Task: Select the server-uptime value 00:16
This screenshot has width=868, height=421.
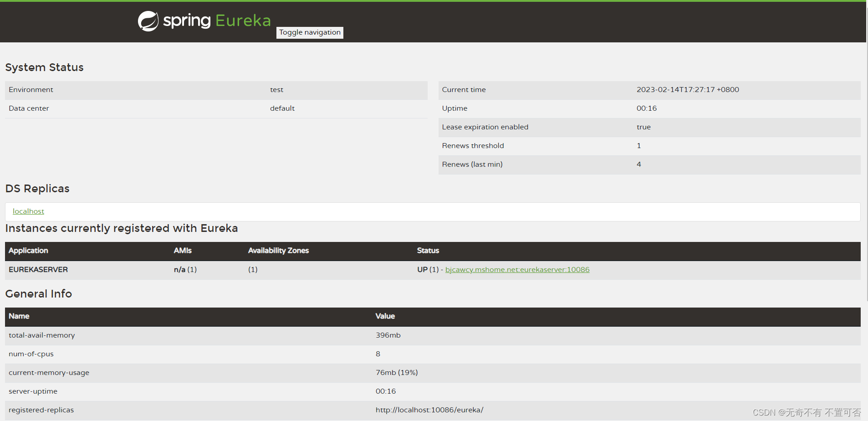Action: point(386,391)
